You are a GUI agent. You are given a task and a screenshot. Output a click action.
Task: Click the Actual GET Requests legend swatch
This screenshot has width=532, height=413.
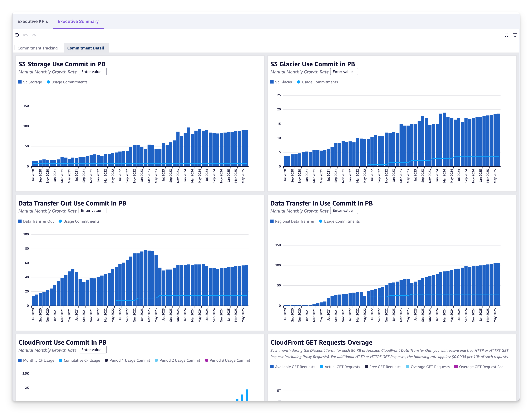[x=322, y=367]
